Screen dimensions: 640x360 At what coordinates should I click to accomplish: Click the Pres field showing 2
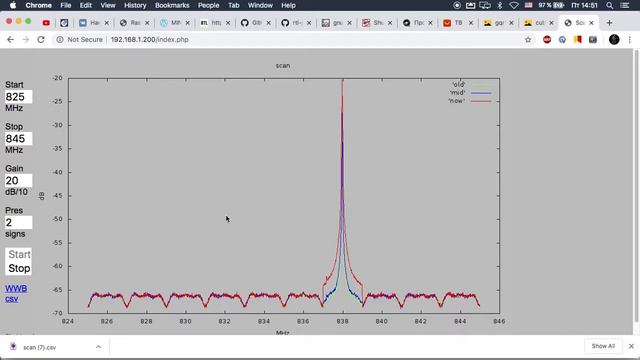[x=18, y=223]
